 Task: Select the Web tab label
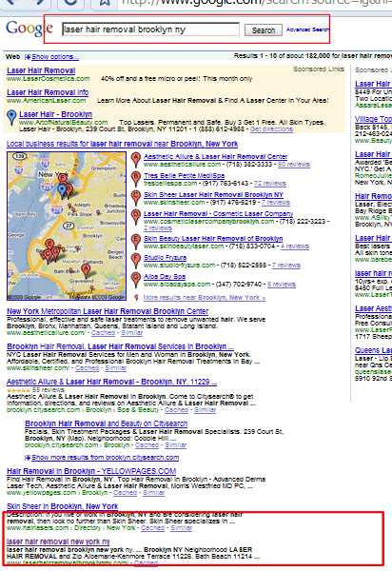tap(13, 57)
